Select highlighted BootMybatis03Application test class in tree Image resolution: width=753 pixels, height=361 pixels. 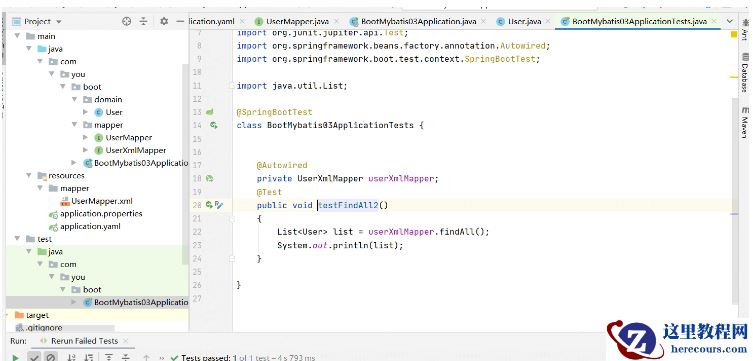136,302
